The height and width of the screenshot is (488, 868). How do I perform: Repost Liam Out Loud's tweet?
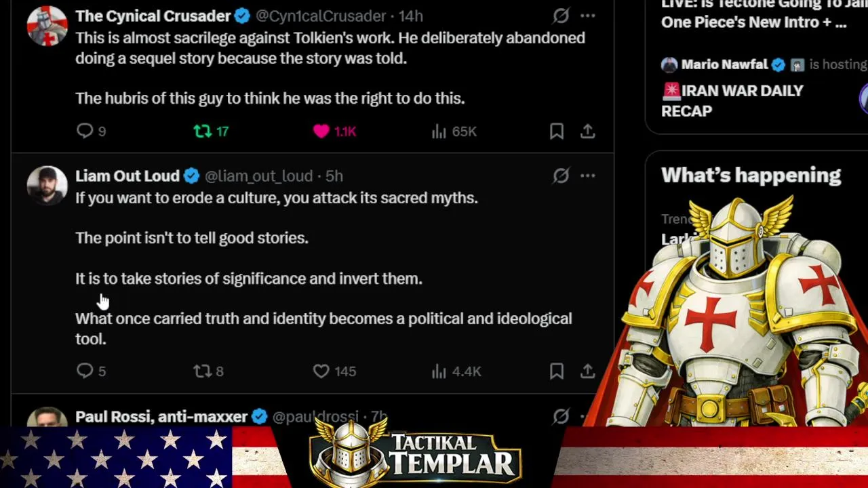(203, 371)
